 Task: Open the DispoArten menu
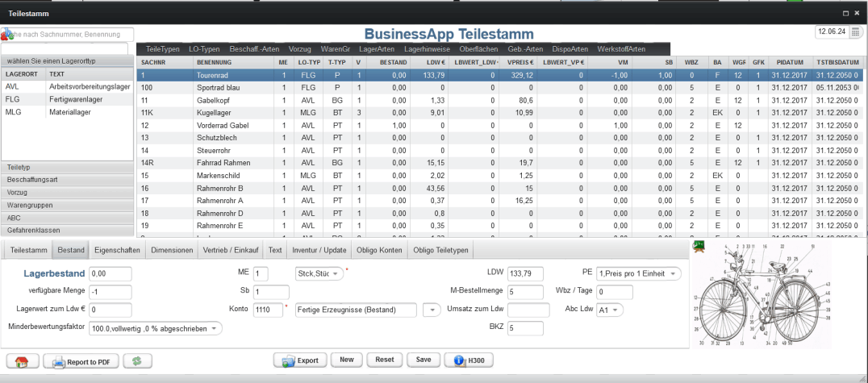tap(570, 48)
